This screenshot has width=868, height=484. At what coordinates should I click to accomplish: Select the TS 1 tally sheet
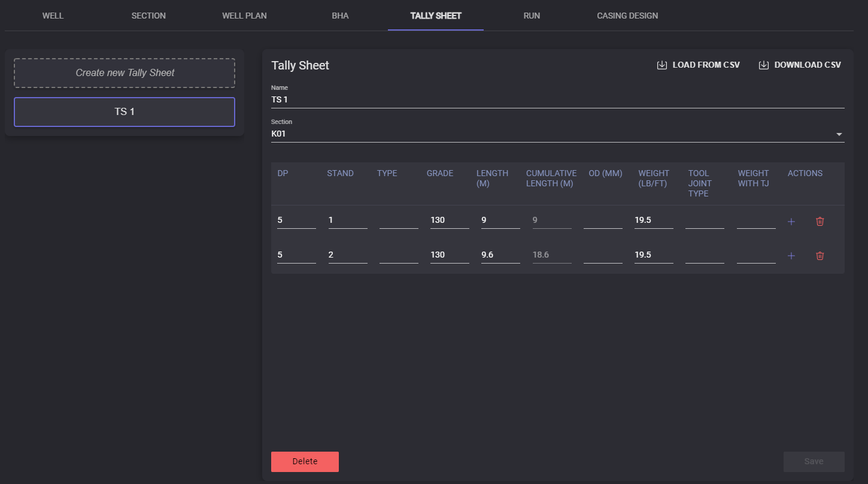125,112
